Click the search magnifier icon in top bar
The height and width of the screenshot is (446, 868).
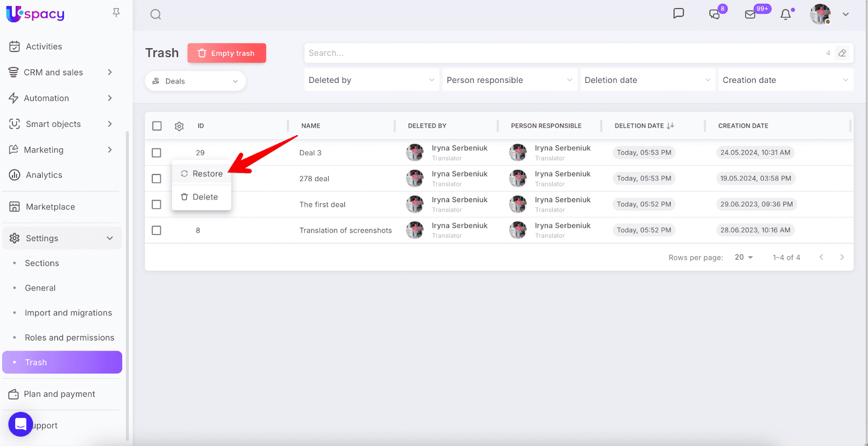point(156,15)
